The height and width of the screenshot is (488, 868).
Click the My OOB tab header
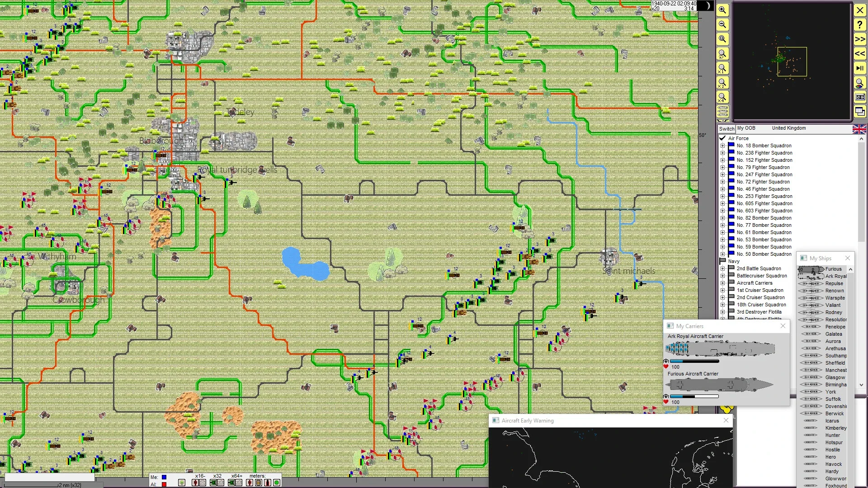pos(746,128)
